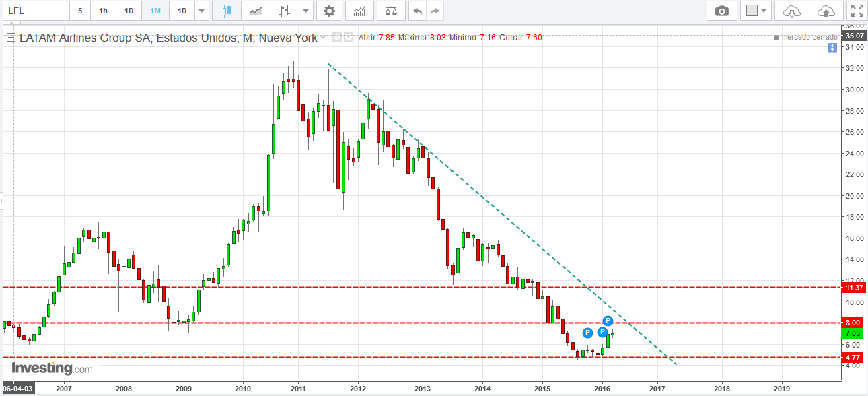
Task: Select the 1h interval
Action: [103, 11]
